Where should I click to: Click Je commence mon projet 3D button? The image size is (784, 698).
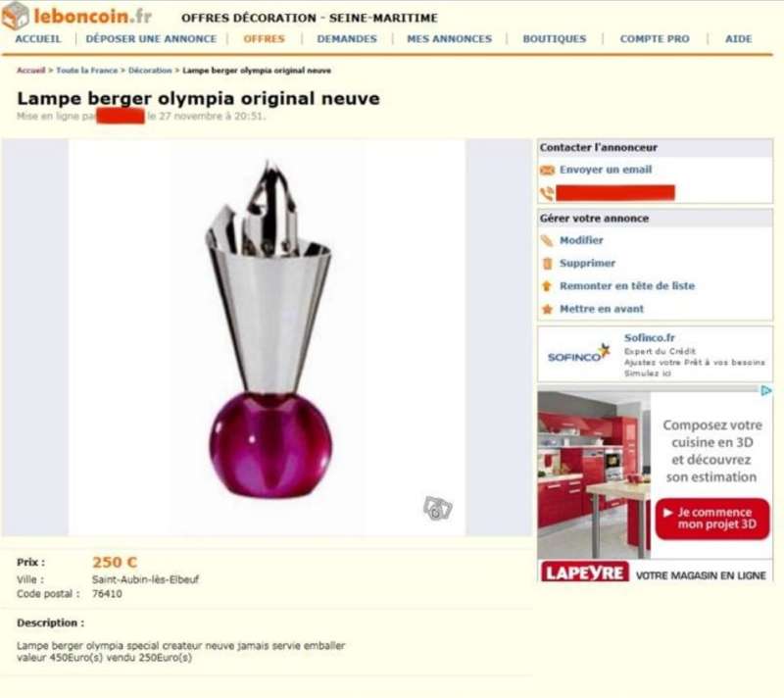point(712,519)
